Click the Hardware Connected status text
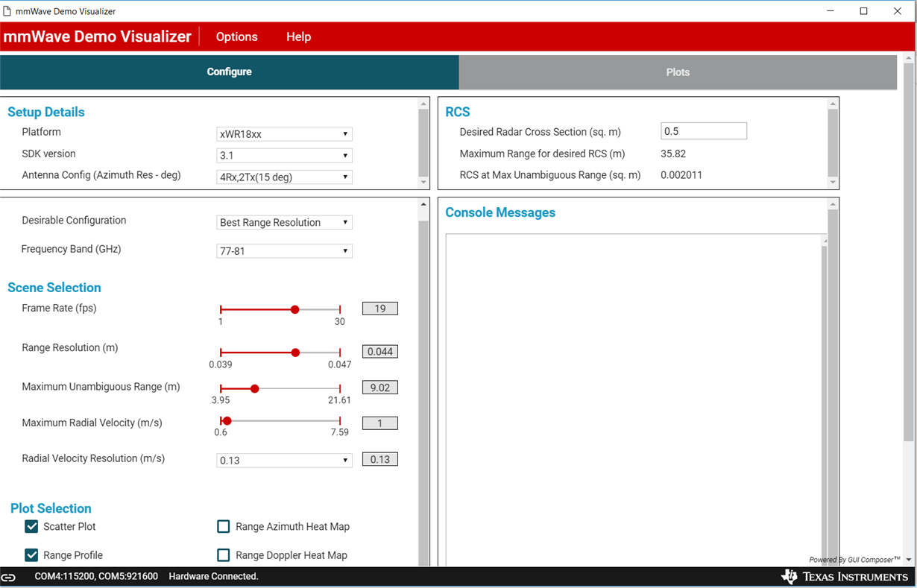This screenshot has width=917, height=588. (x=213, y=577)
